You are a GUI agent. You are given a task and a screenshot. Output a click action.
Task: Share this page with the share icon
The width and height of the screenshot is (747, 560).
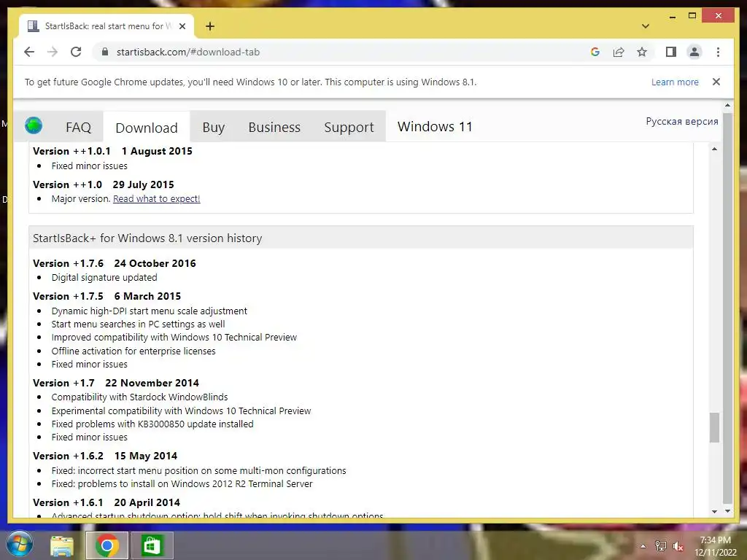(x=619, y=52)
